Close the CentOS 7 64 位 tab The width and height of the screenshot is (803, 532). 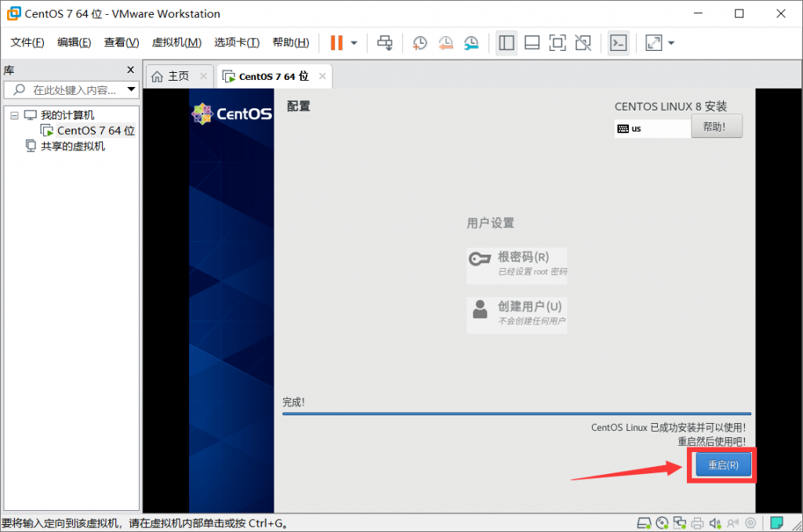point(322,76)
